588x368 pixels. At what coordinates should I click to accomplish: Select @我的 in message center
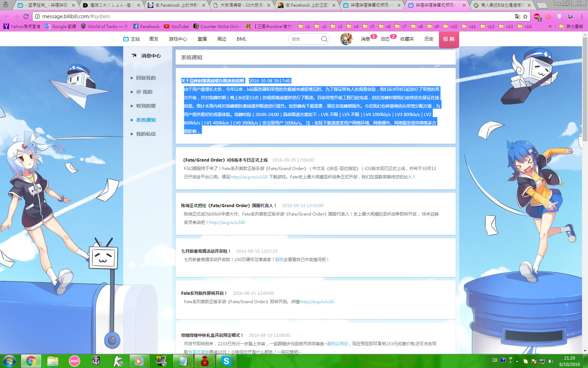(x=144, y=92)
